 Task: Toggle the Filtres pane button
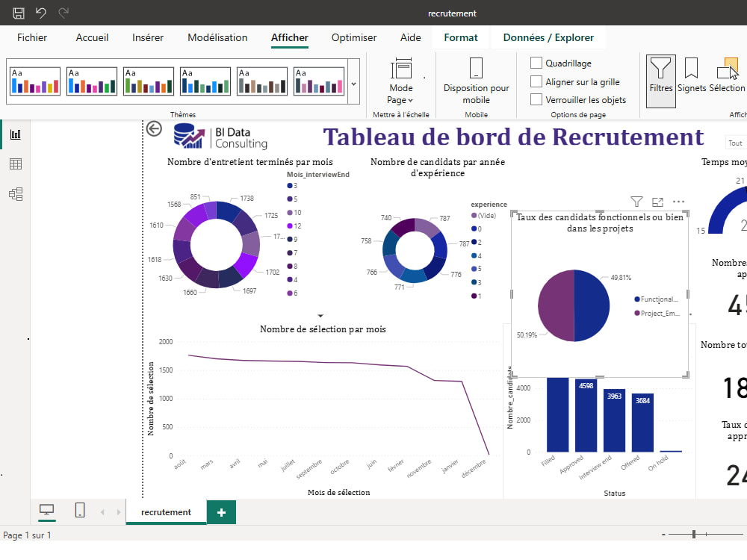tap(661, 81)
